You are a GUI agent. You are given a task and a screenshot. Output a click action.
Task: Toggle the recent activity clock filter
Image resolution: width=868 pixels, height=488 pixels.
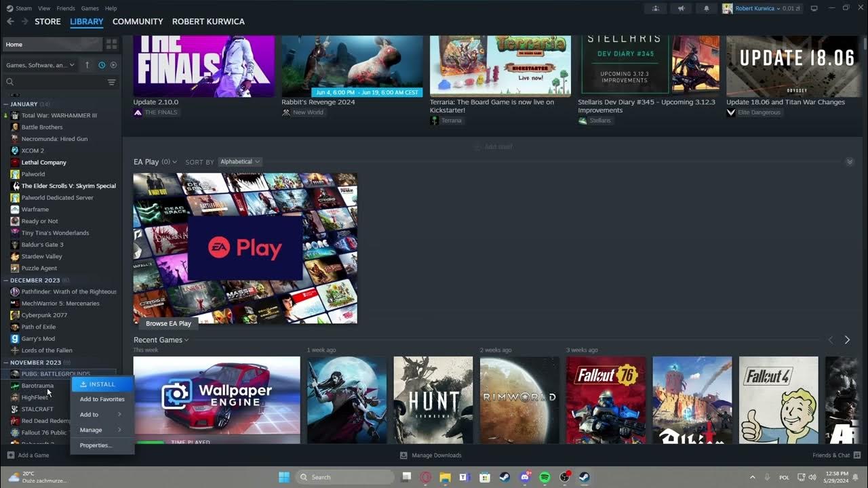point(102,65)
